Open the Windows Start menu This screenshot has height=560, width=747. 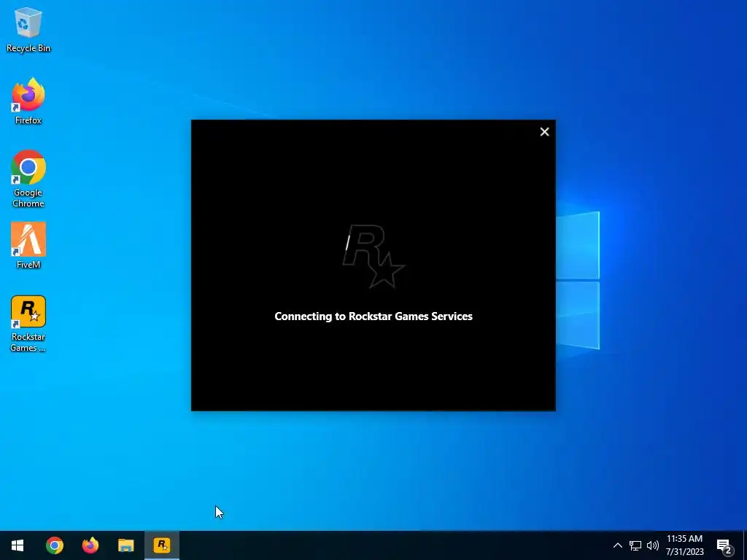click(18, 545)
